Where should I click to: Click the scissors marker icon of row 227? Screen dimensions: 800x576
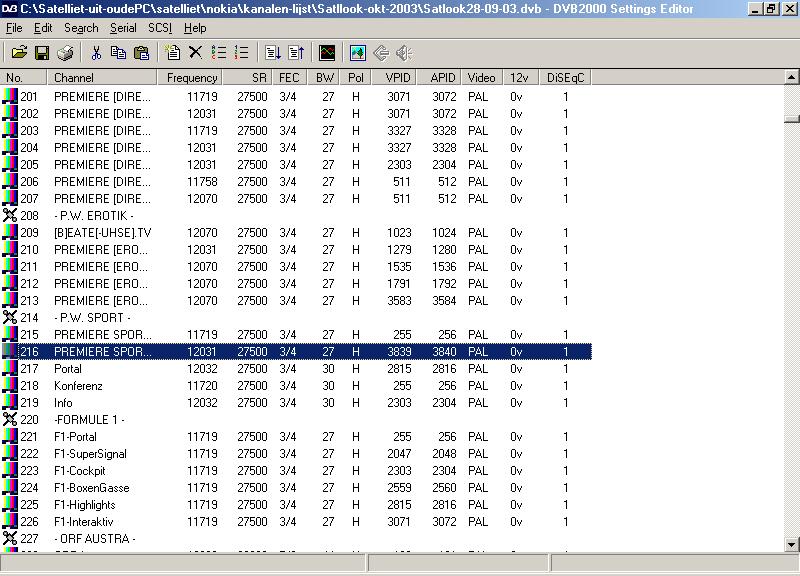point(10,538)
